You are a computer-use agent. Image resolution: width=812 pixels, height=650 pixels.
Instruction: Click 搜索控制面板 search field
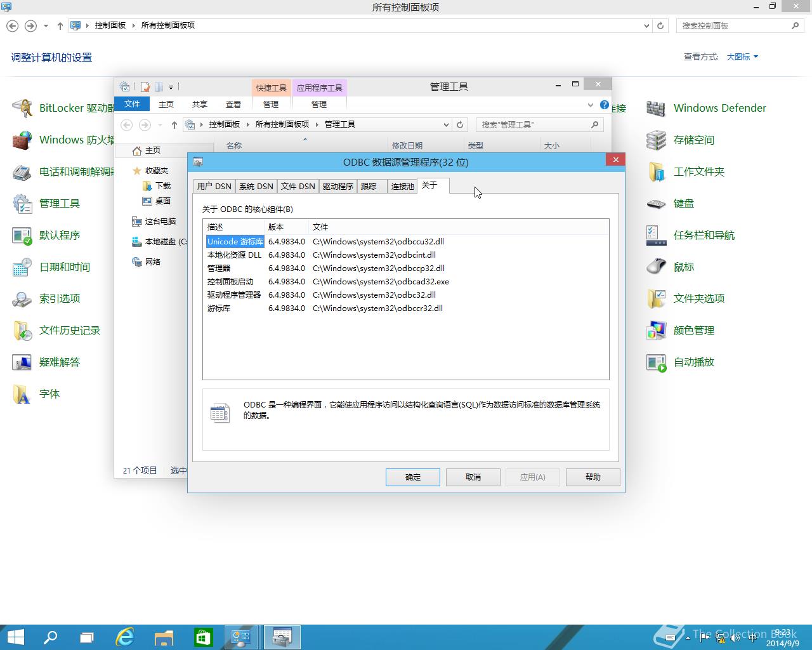740,26
